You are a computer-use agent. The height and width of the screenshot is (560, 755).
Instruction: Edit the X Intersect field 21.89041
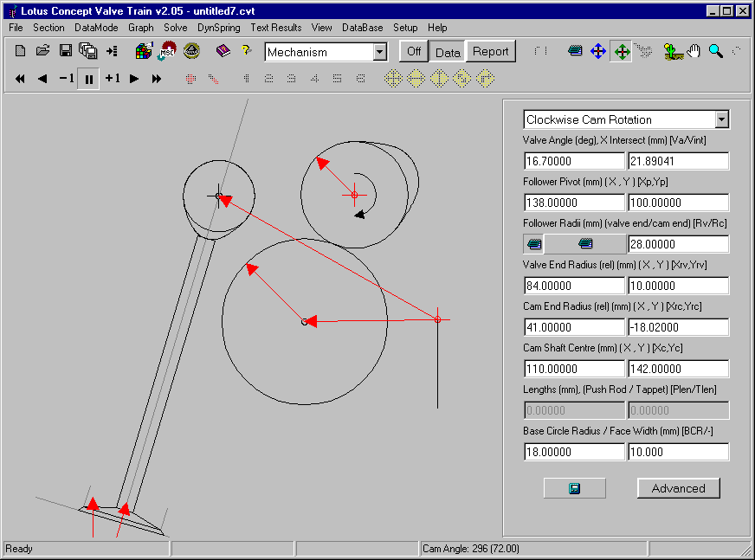[678, 161]
